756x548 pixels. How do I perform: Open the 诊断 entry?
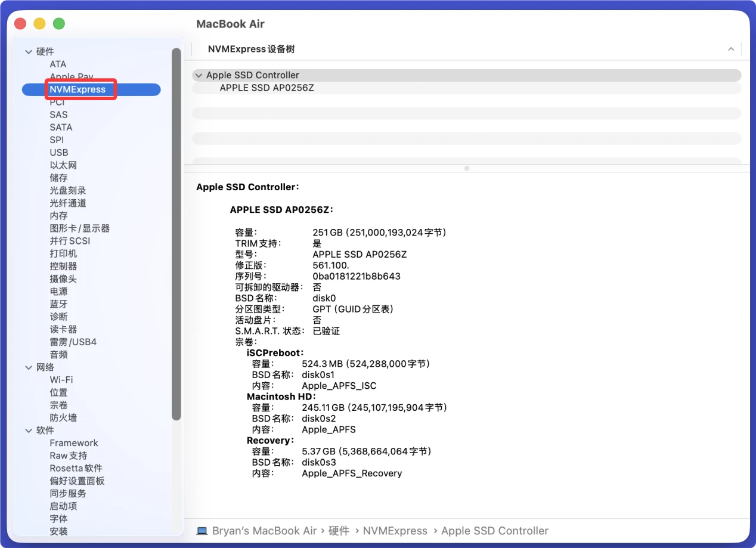58,317
